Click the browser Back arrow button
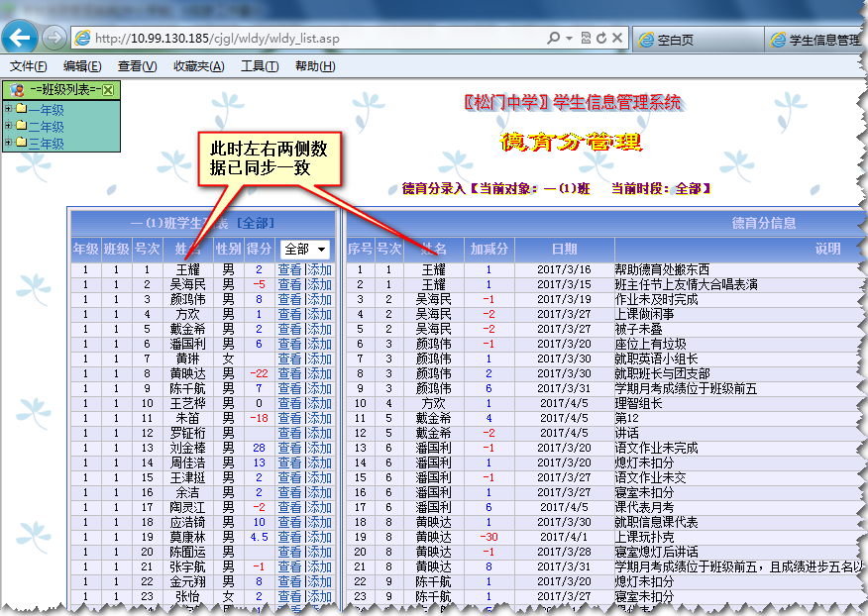The height and width of the screenshot is (616, 868). [21, 39]
